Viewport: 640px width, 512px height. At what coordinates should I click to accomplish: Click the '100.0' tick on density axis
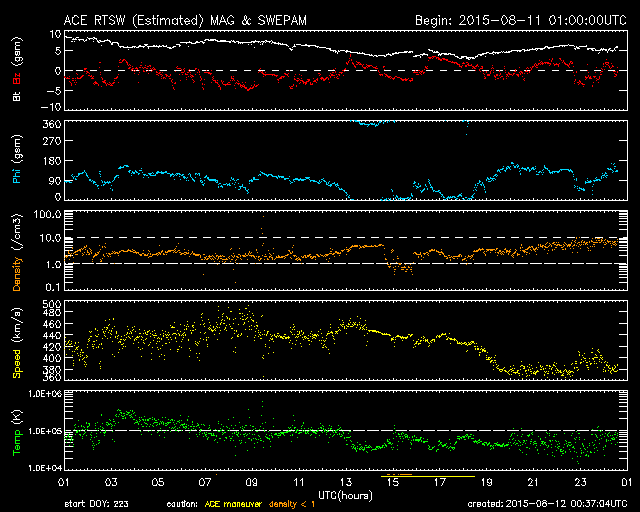[x=47, y=214]
